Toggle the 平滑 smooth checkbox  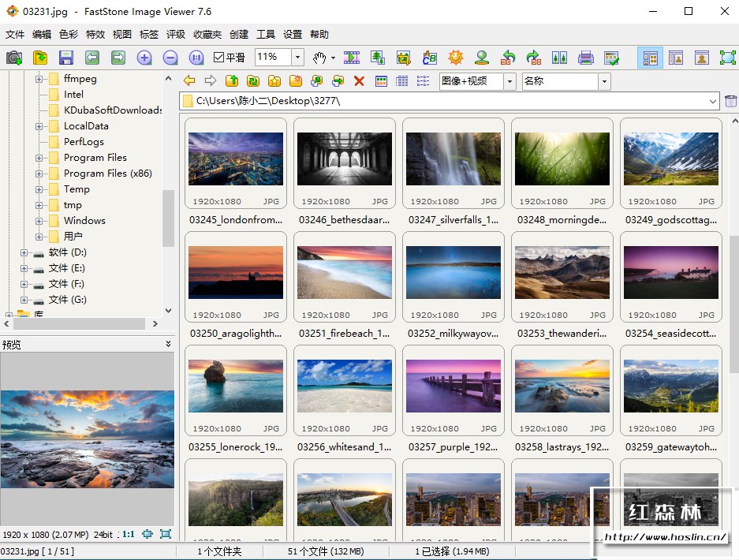220,58
